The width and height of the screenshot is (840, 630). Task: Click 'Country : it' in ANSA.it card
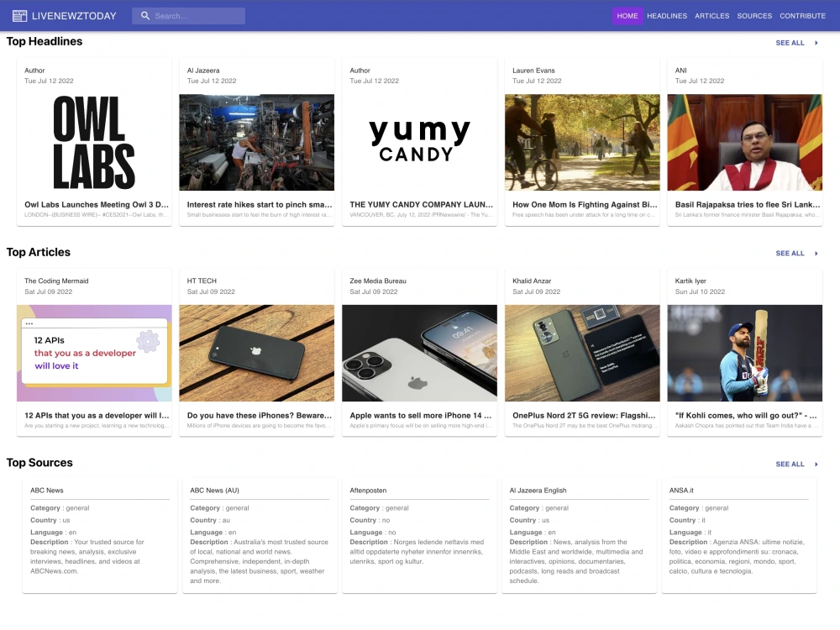tap(687, 520)
